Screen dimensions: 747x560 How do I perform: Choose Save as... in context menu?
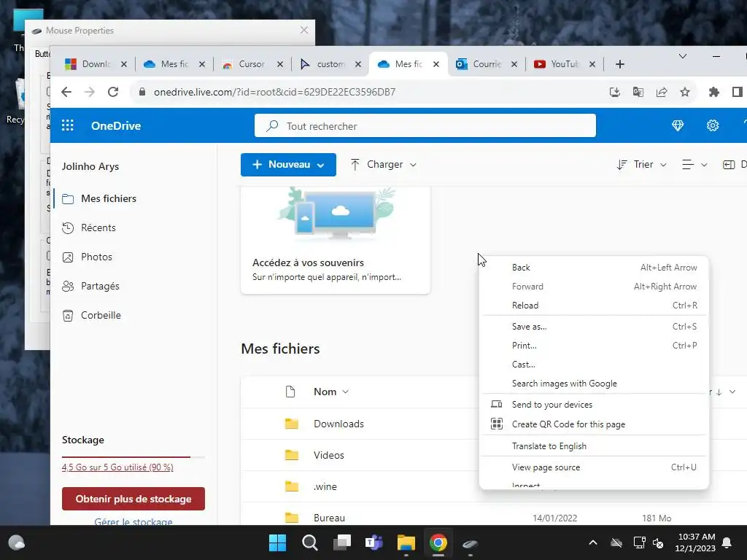click(594, 326)
